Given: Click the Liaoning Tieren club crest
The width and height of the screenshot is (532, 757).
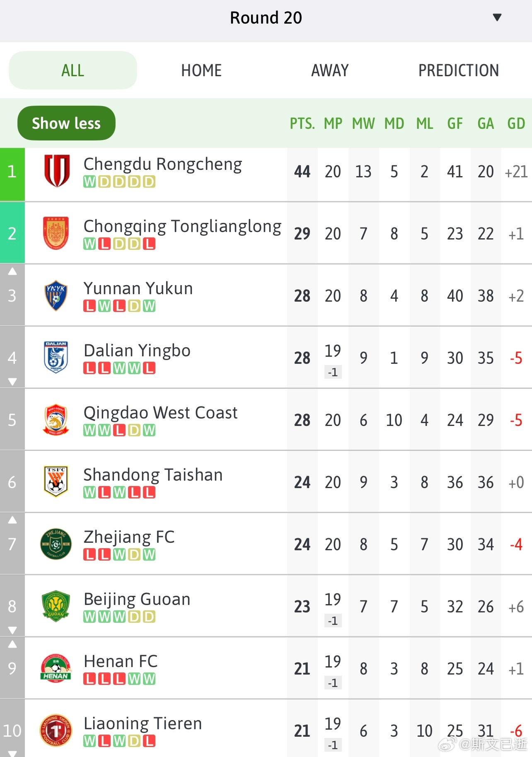Looking at the screenshot, I should (56, 730).
